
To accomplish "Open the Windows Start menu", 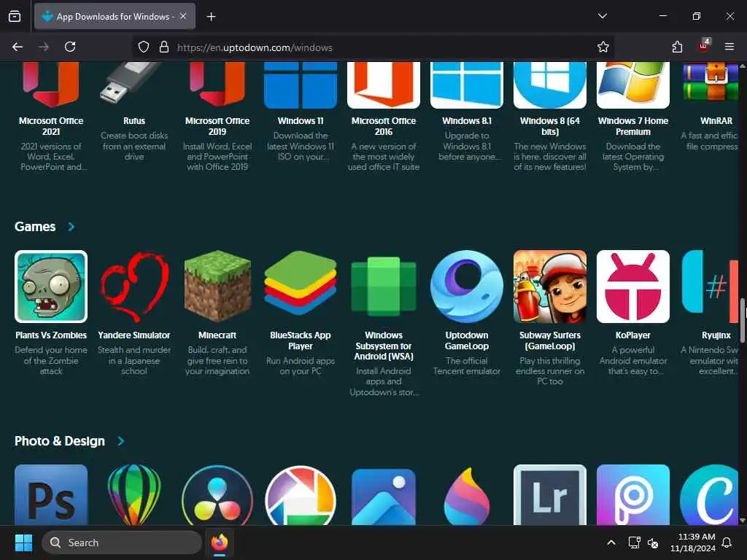I will 23,542.
